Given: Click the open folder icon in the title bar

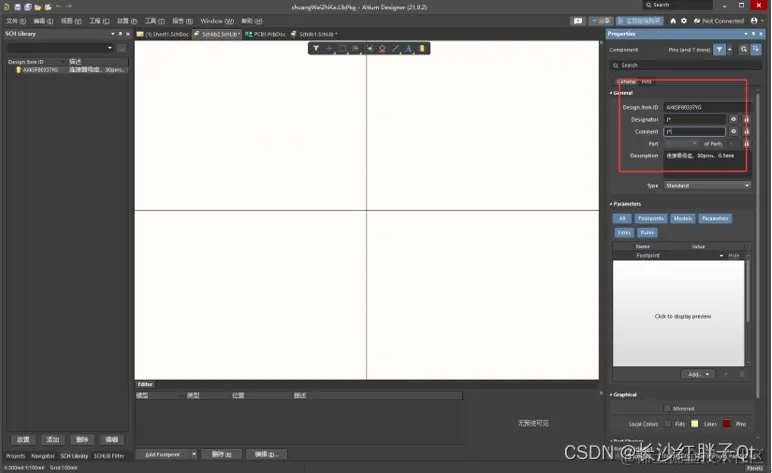Looking at the screenshot, I should pos(38,7).
